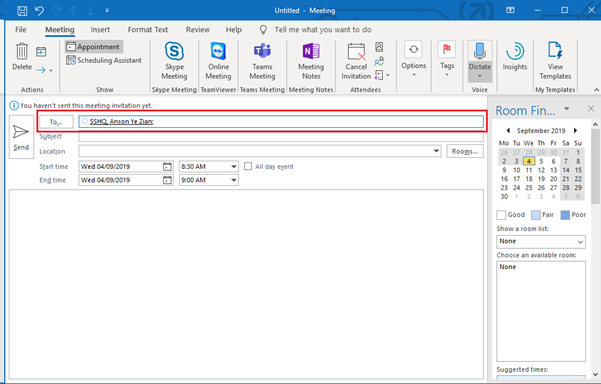Open the Format Text tab
Image resolution: width=601 pixels, height=384 pixels.
click(x=148, y=30)
